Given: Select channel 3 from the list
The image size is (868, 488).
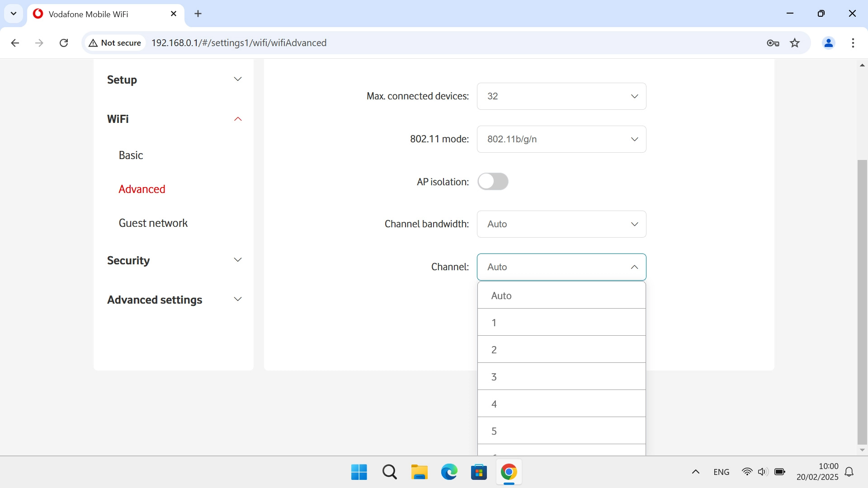Looking at the screenshot, I should point(561,377).
